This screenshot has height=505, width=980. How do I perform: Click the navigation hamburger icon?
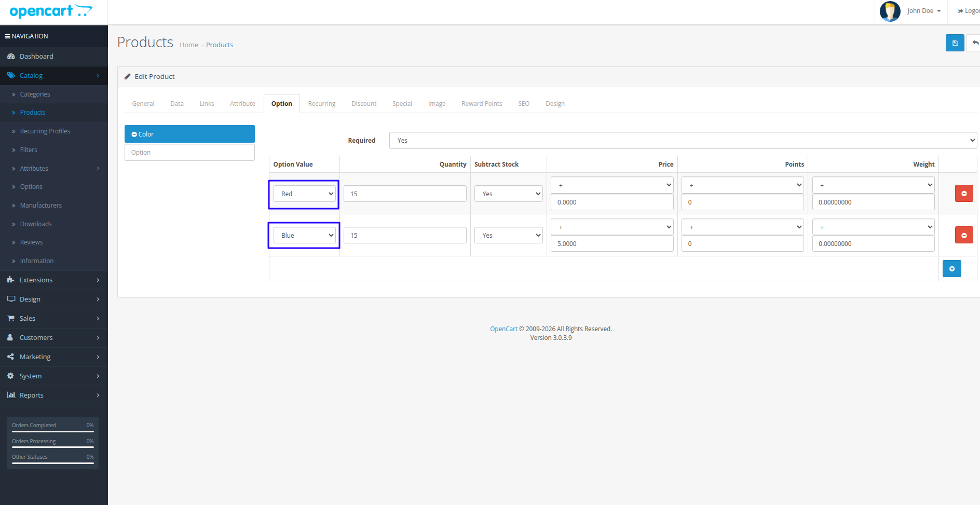(x=7, y=36)
